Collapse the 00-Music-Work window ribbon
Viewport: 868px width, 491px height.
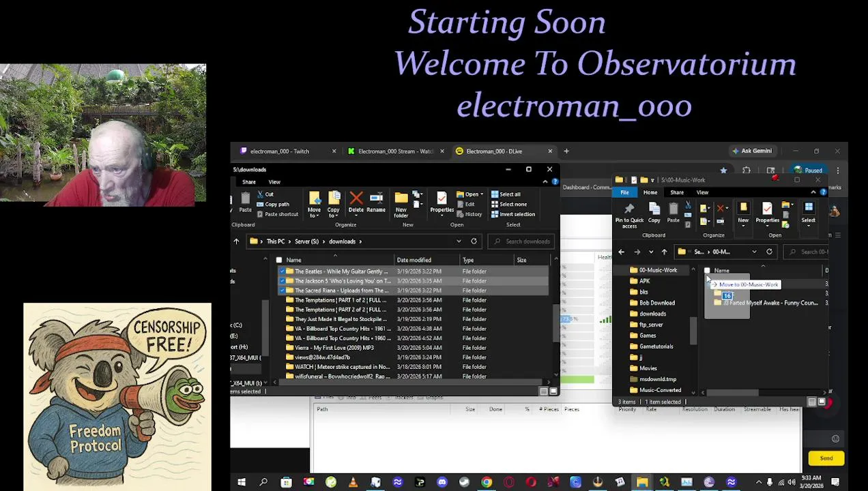point(813,192)
